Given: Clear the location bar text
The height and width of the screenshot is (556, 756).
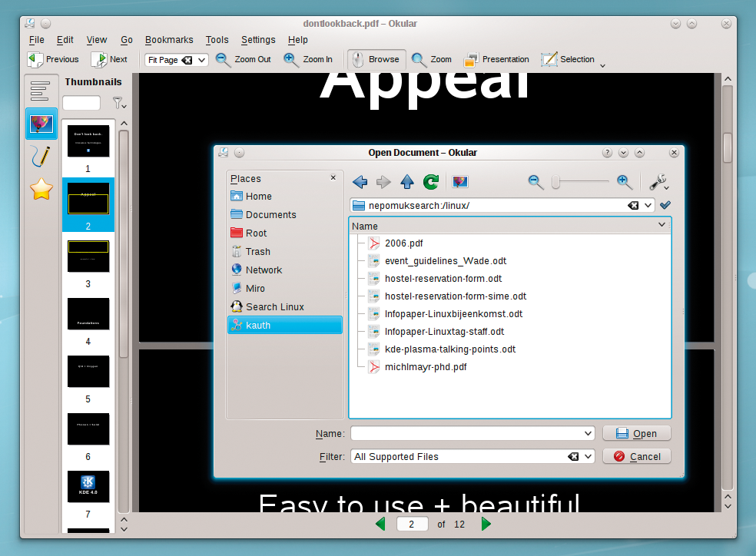Looking at the screenshot, I should click(x=633, y=205).
